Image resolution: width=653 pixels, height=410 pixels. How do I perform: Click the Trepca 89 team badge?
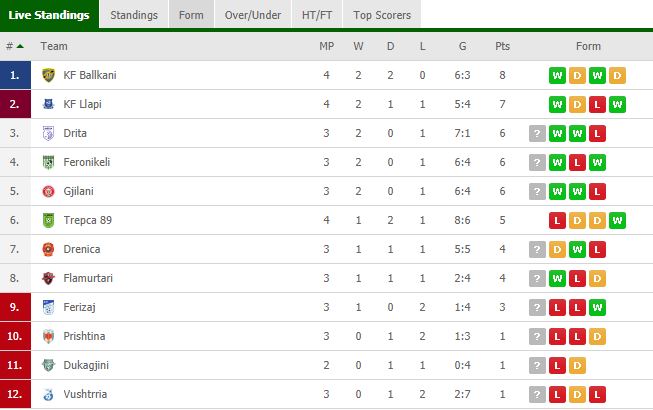(48, 220)
